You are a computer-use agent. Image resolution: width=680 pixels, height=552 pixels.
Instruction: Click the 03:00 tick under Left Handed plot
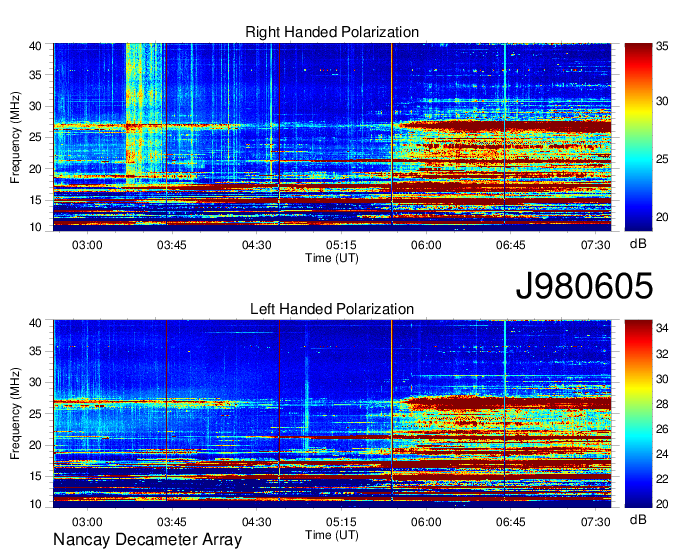(87, 522)
